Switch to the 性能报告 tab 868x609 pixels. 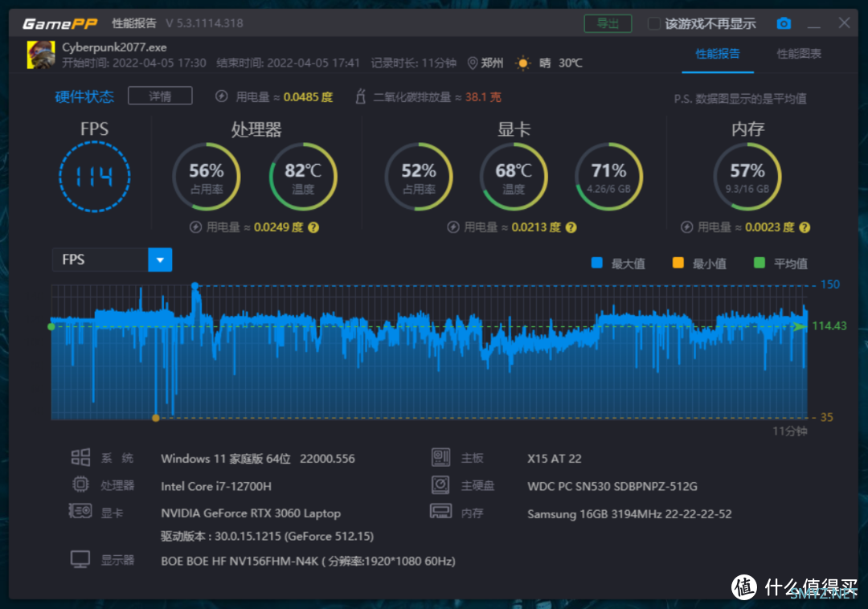pyautogui.click(x=718, y=54)
